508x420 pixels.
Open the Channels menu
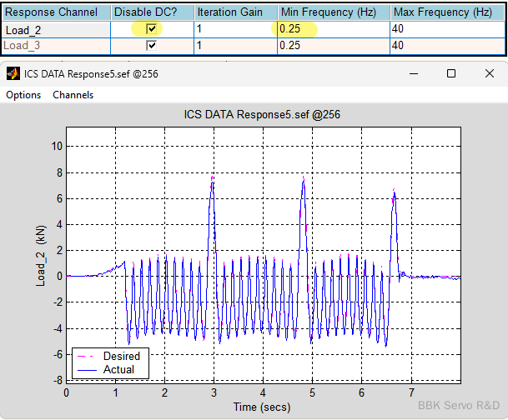pyautogui.click(x=73, y=95)
